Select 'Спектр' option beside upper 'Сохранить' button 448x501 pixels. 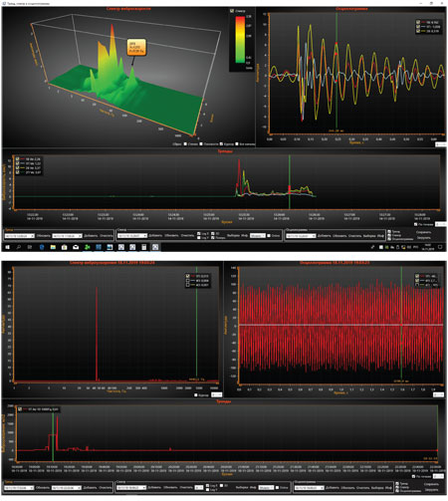(x=389, y=235)
